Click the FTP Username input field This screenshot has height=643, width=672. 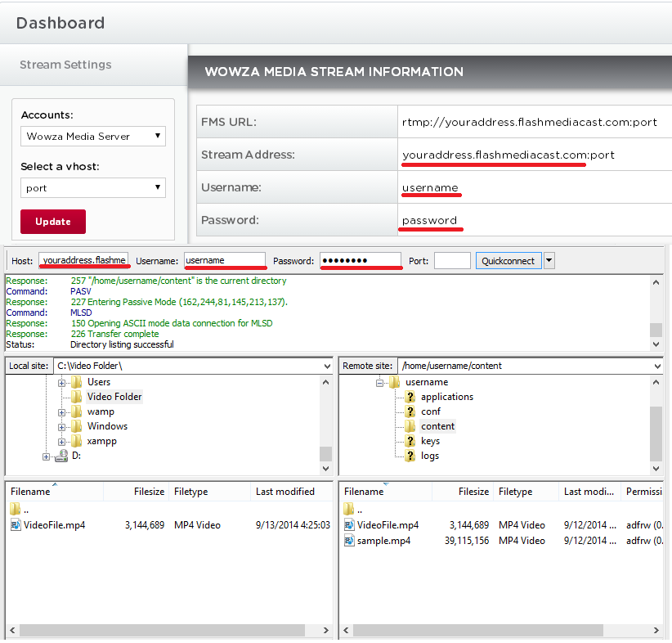click(x=225, y=260)
